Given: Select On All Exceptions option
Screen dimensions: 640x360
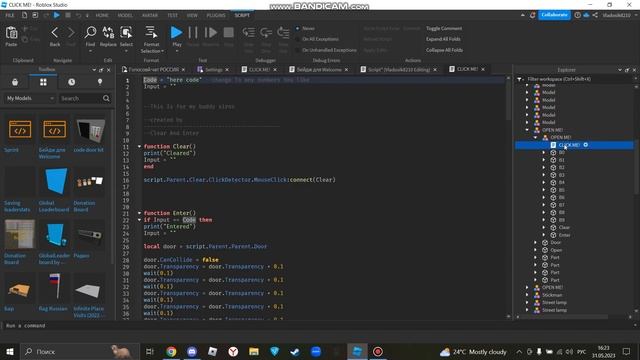Looking at the screenshot, I should click(317, 39).
